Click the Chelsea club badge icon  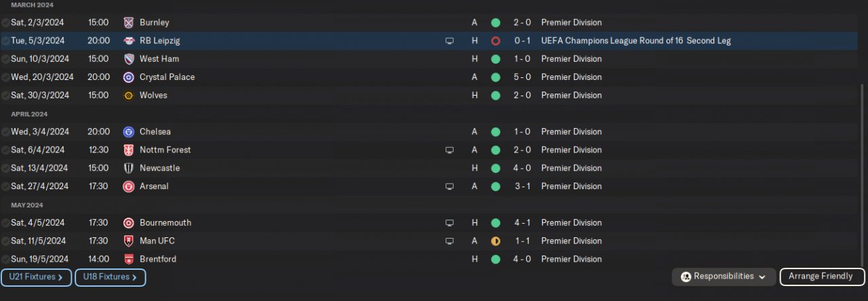[129, 132]
